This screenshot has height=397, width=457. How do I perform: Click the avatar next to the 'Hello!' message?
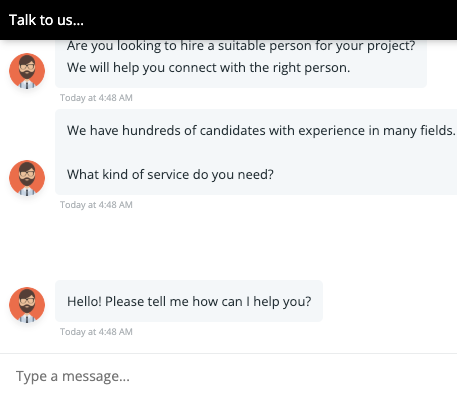coord(27,305)
